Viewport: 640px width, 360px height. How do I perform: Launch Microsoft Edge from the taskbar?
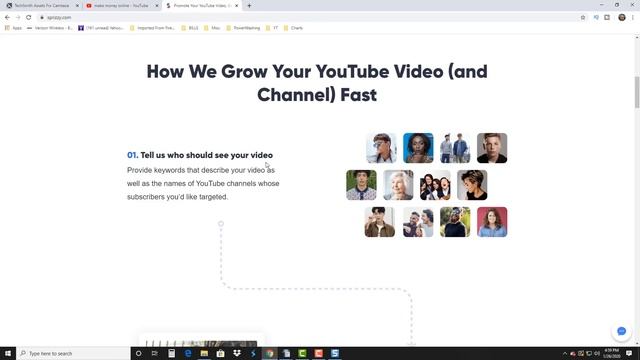[188, 353]
